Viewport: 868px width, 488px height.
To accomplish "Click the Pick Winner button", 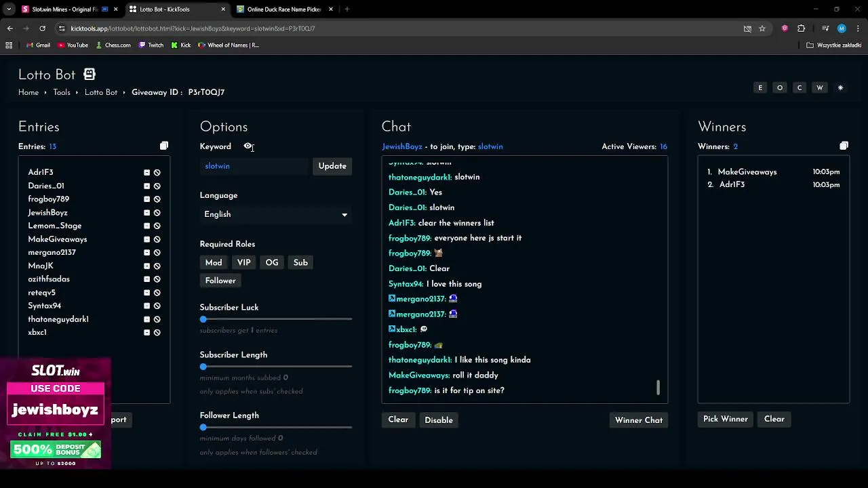I will click(x=726, y=419).
